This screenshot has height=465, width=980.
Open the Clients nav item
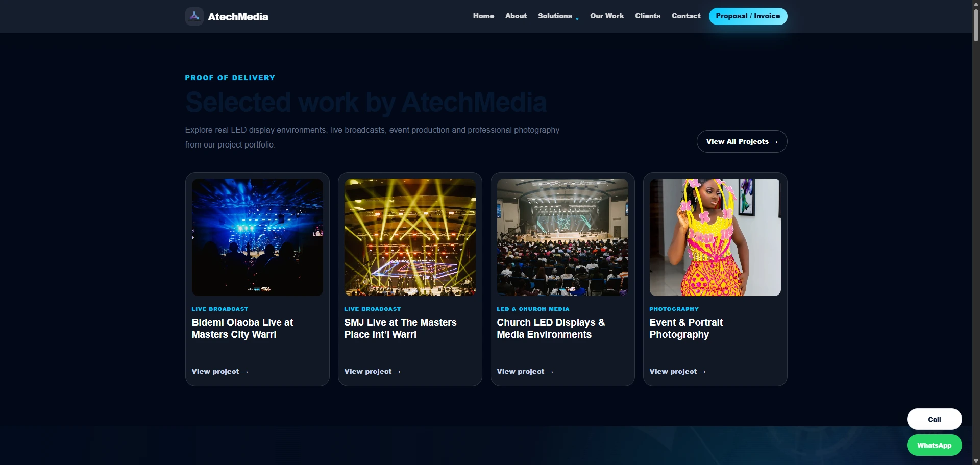click(x=648, y=16)
